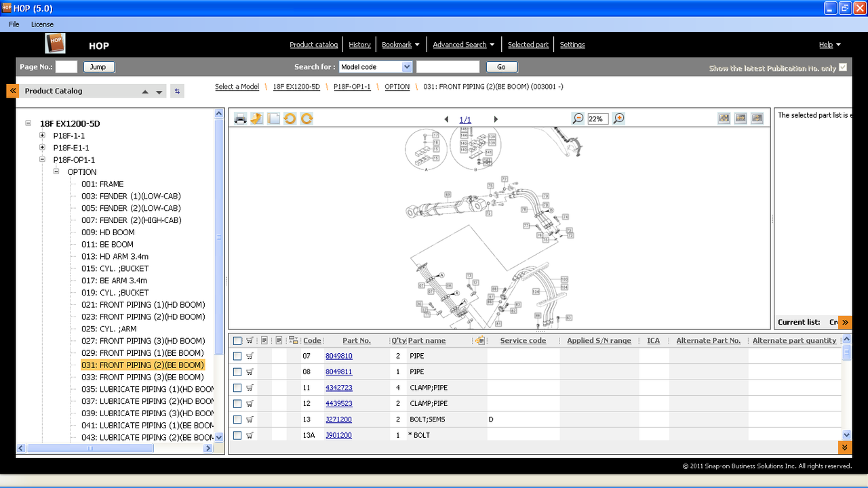This screenshot has width=868, height=488.
Task: Click the search text input field
Action: coord(448,67)
